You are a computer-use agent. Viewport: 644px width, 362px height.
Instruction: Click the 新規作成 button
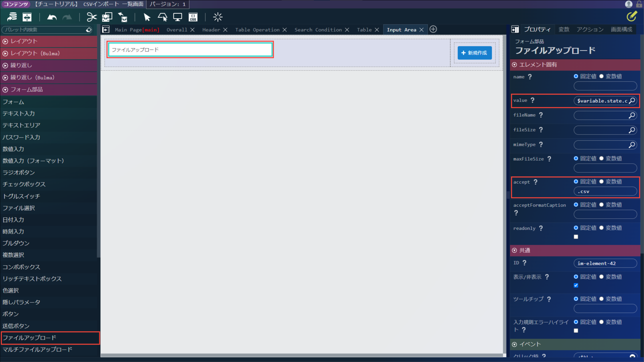point(475,53)
